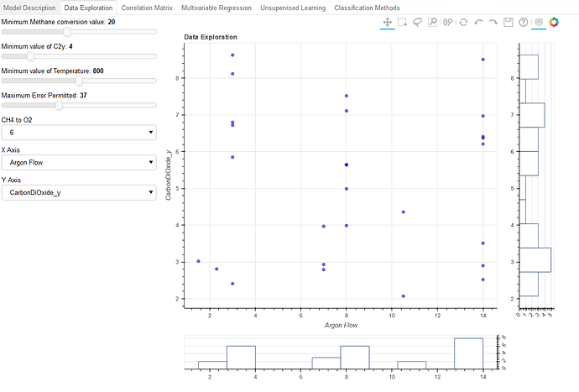Undo the last plot action
This screenshot has width=579, height=392.
point(478,22)
